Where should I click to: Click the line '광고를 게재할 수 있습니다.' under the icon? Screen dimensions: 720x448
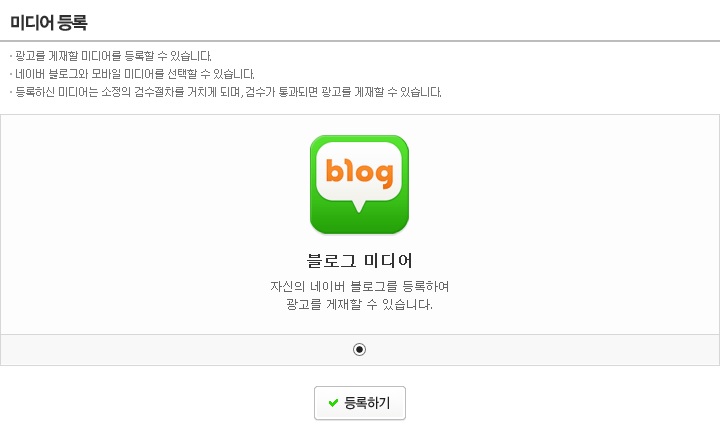point(359,304)
